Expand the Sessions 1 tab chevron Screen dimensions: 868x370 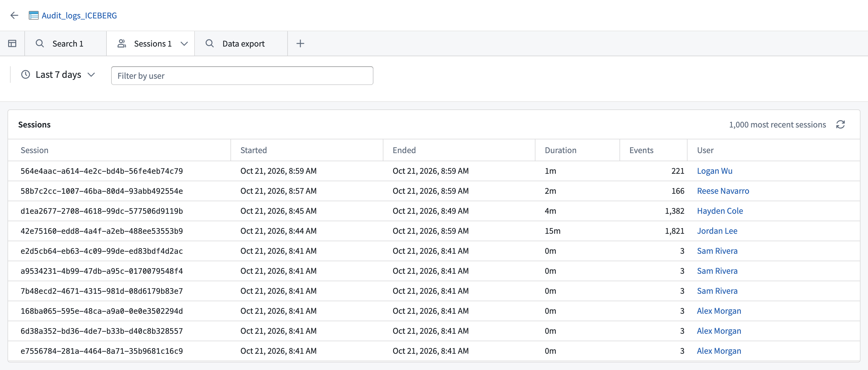pyautogui.click(x=184, y=43)
